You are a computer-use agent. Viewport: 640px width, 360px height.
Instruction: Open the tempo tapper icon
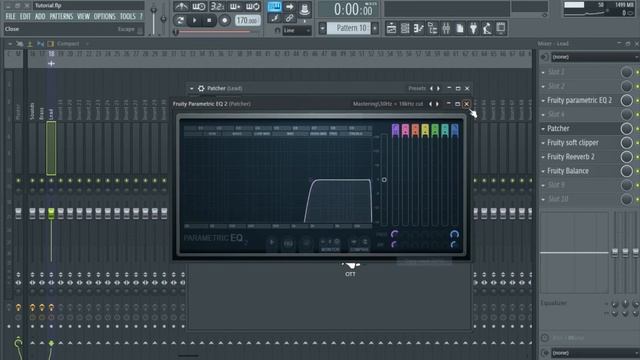pos(487,28)
